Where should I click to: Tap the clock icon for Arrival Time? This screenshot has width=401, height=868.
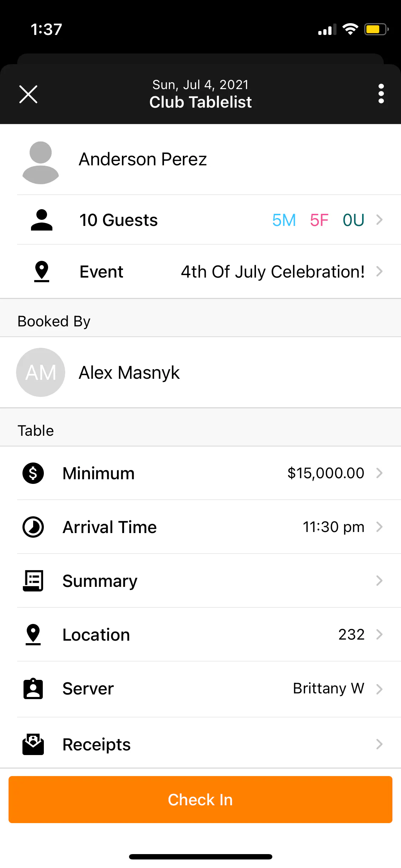[x=33, y=527]
